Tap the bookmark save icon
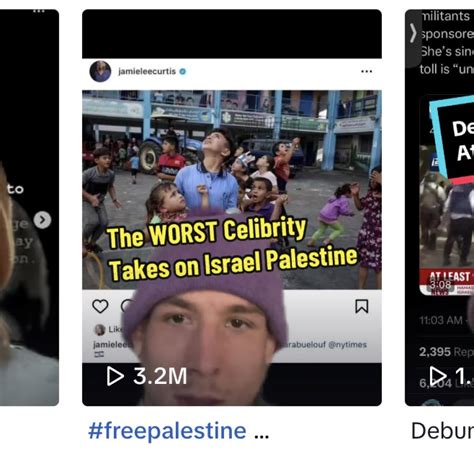Image resolution: width=474 pixels, height=463 pixels. point(362,306)
